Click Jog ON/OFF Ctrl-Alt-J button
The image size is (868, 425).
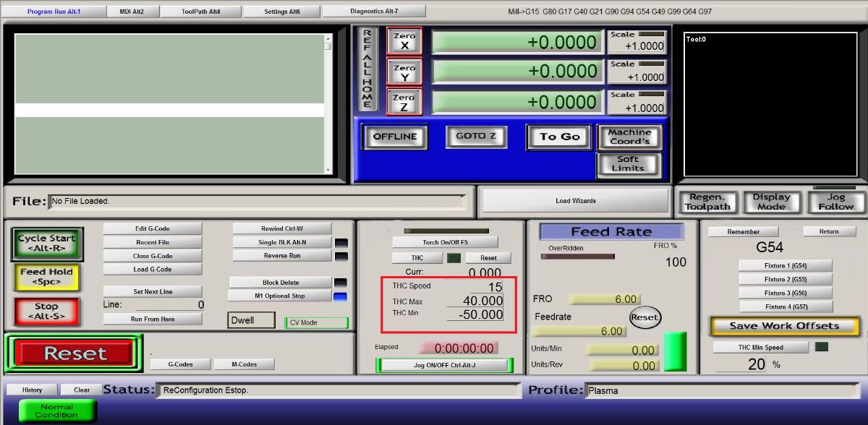click(444, 365)
